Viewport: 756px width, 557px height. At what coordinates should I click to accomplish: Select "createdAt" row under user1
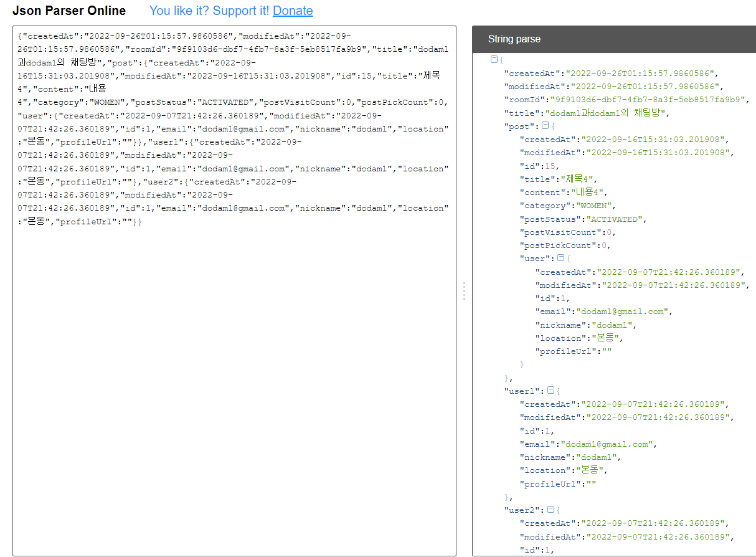(626, 404)
